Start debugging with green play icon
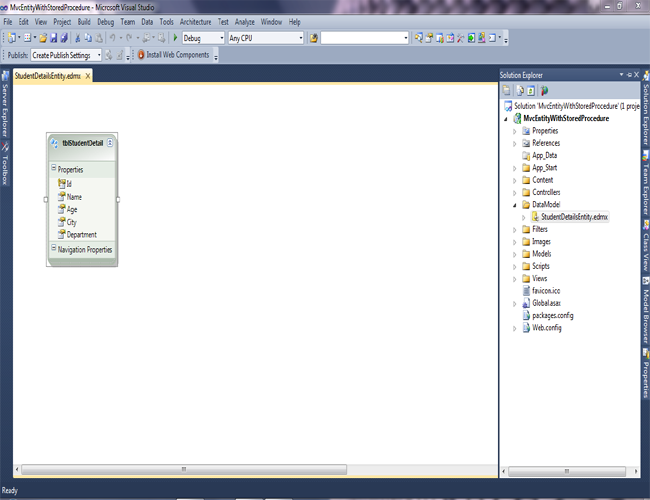Image resolution: width=650 pixels, height=500 pixels. (175, 38)
